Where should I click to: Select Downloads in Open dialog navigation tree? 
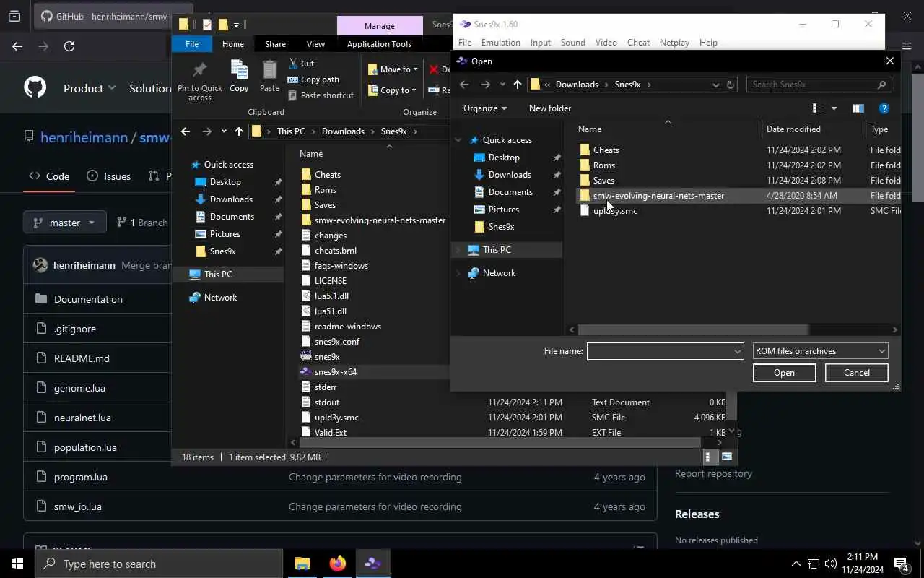tap(510, 175)
